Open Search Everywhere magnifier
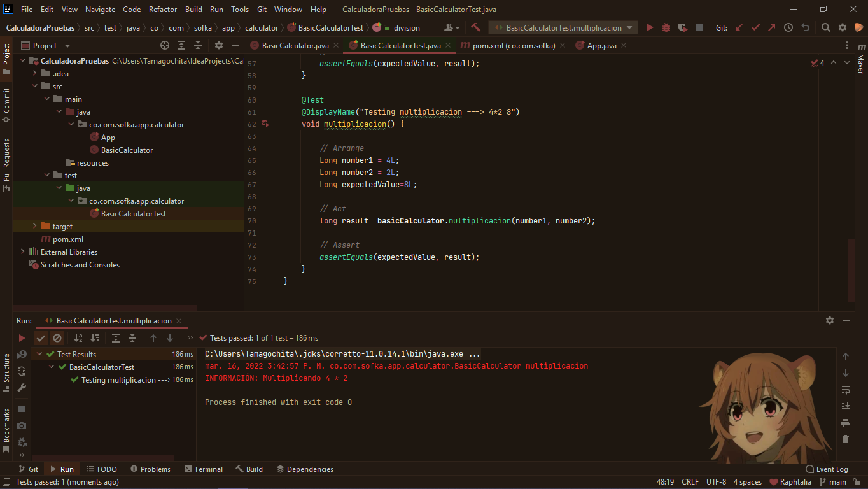This screenshot has width=868, height=489. point(826,27)
